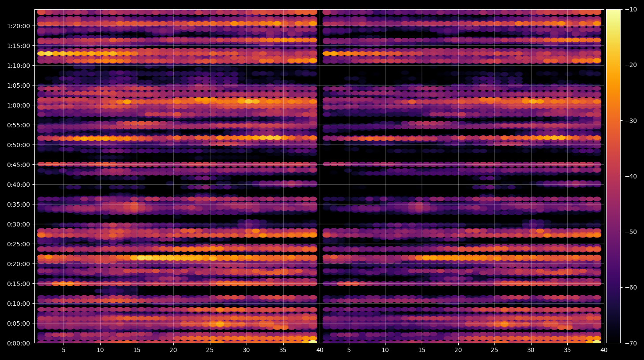The image size is (644, 360).
Task: Select the 1:05:00 time axis label
Action: coord(19,85)
